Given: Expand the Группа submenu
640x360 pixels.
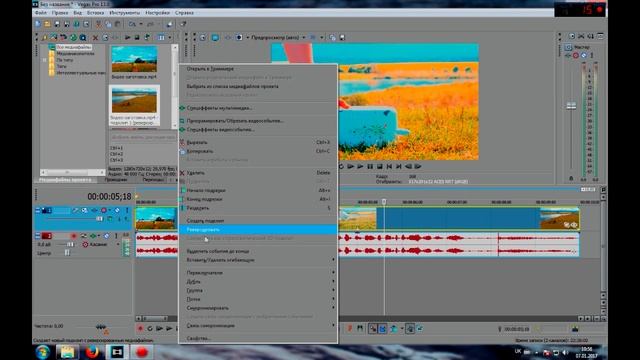Looking at the screenshot, I should (x=258, y=291).
